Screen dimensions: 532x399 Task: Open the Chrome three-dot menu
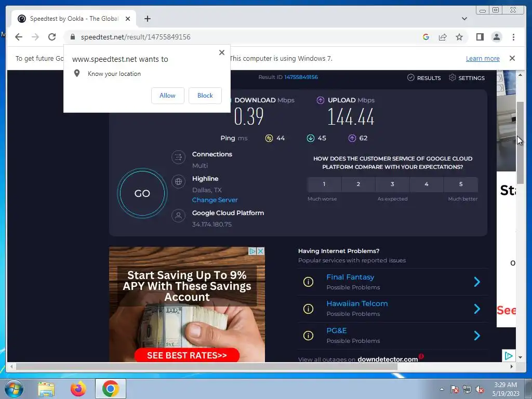coord(514,37)
